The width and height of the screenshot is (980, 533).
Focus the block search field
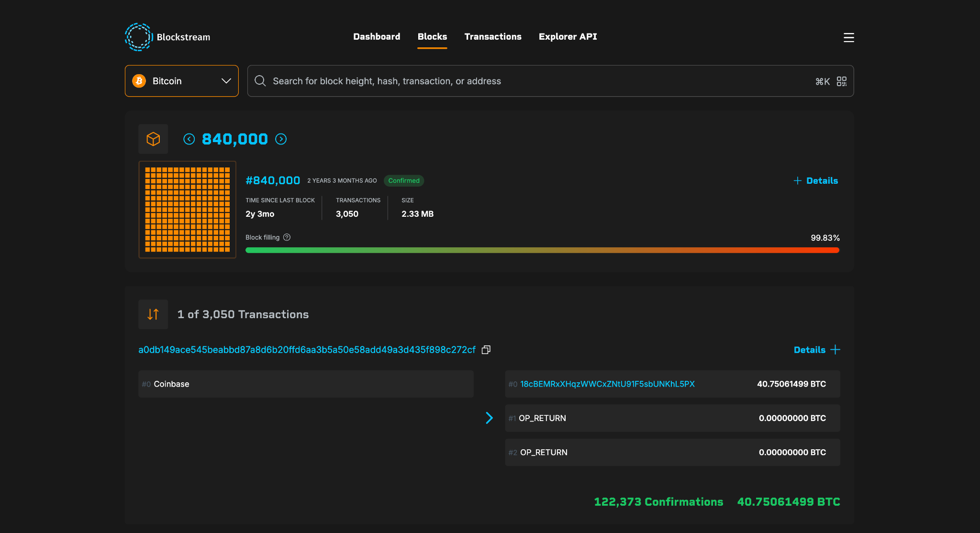point(550,81)
